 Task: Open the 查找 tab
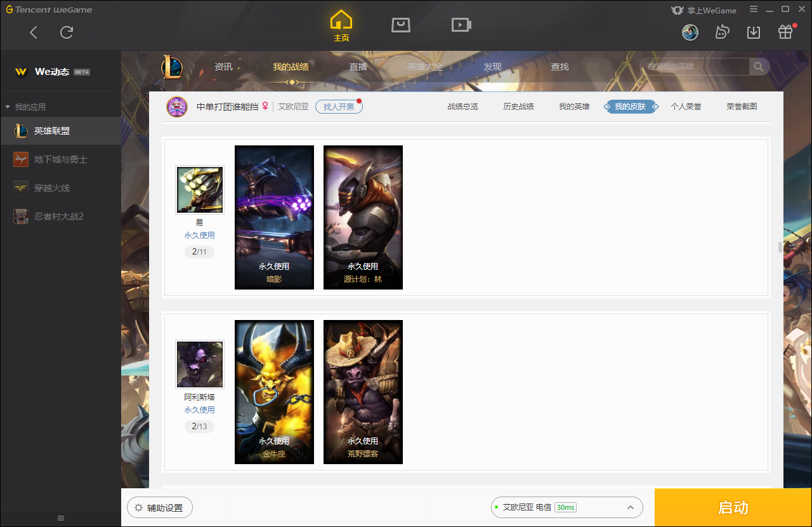coord(560,67)
